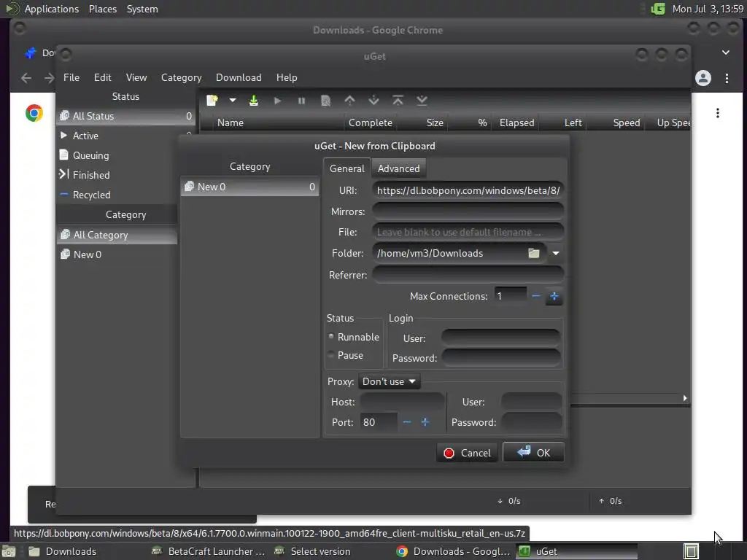Image resolution: width=747 pixels, height=560 pixels.
Task: Click into the URI input field
Action: coord(468,190)
